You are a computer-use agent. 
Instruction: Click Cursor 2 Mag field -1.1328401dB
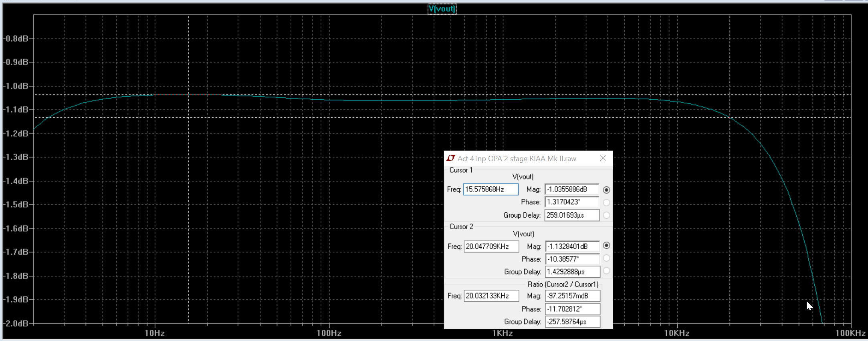[573, 246]
